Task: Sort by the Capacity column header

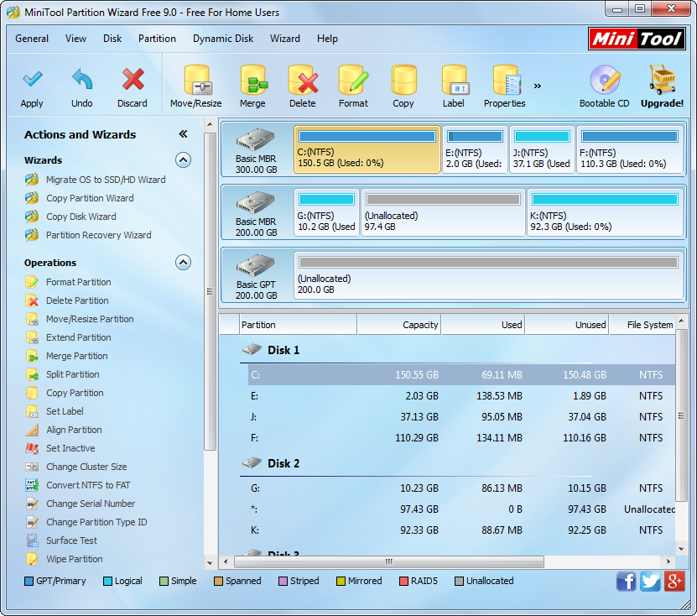Action: point(398,325)
